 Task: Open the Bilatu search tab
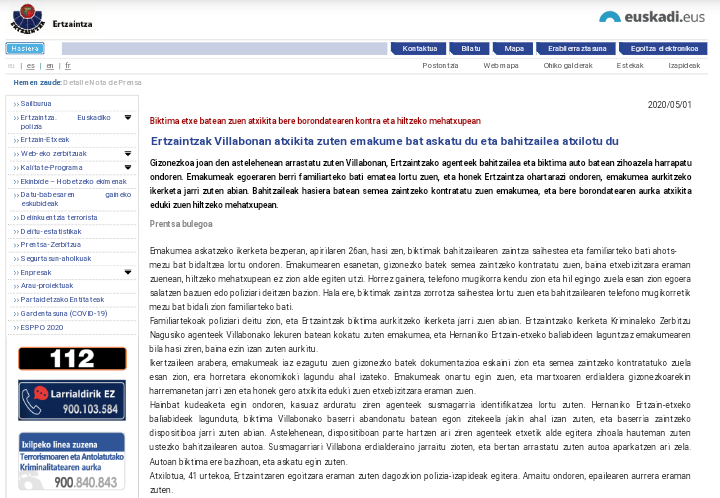click(x=470, y=49)
